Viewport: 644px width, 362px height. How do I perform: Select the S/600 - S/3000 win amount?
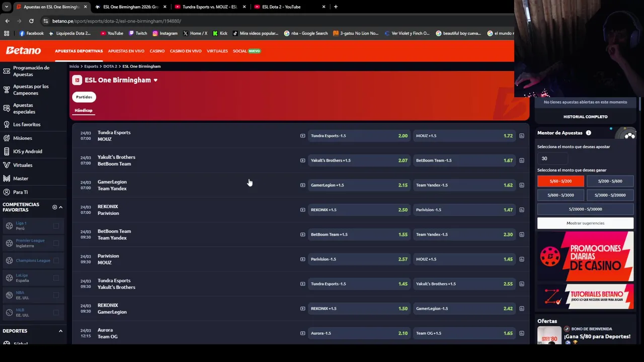click(560, 195)
